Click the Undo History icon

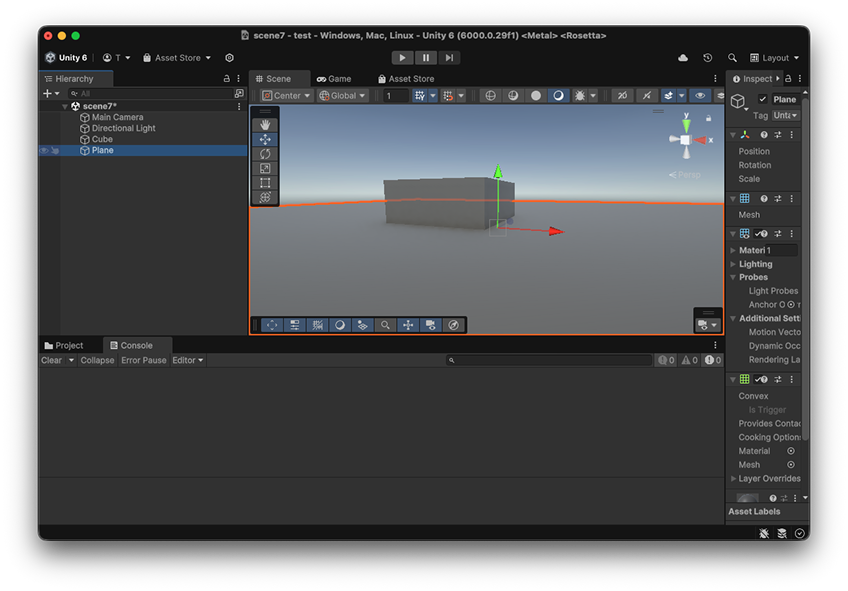[708, 58]
